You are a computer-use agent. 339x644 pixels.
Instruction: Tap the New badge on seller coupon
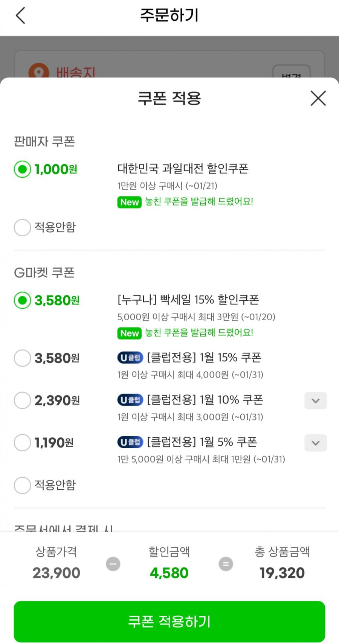tap(129, 202)
